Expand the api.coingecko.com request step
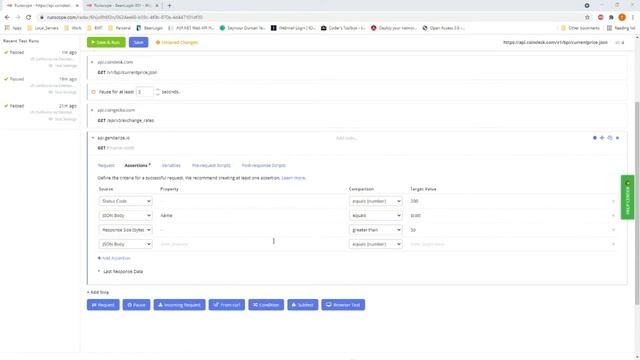Image resolution: width=640 pixels, height=360 pixels. [x=92, y=110]
